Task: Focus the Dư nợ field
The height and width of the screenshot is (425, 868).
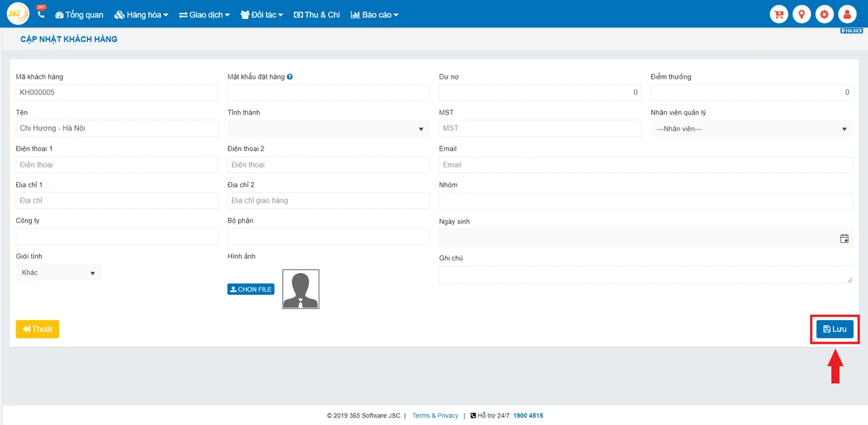Action: 540,93
